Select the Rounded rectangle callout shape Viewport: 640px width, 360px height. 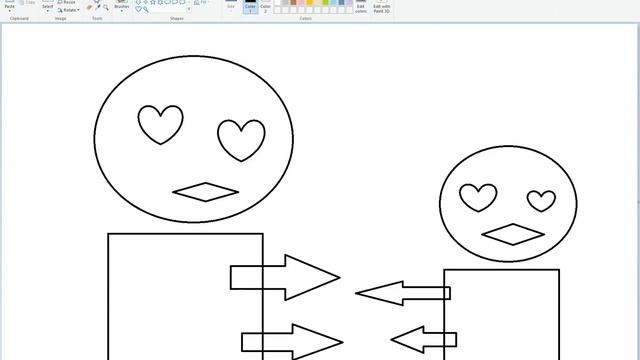pyautogui.click(x=167, y=2)
